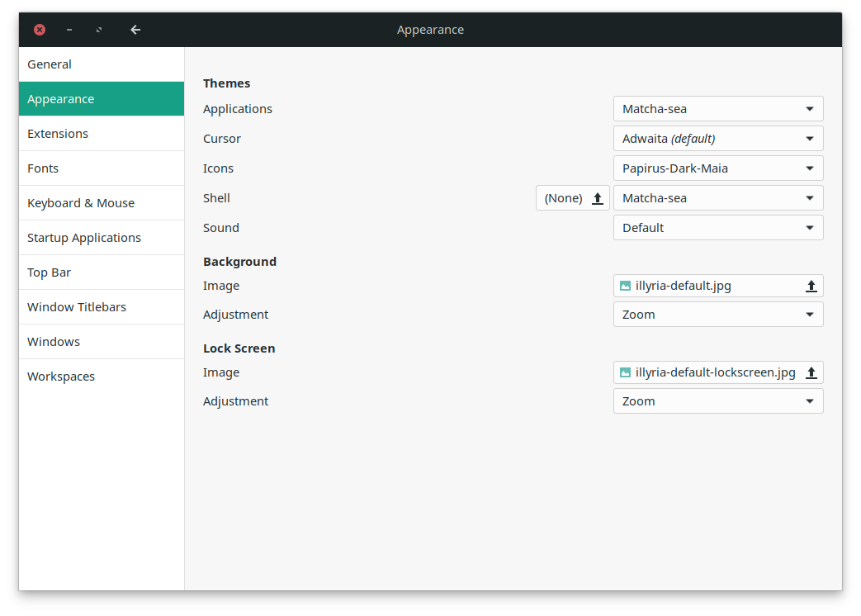Open the Sound theme dropdown
The height and width of the screenshot is (616, 861).
717,227
